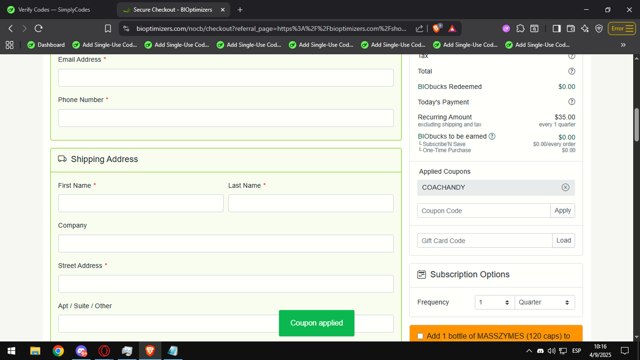The image size is (640, 360).
Task: Open the bookmarks apps grid icon
Action: click(9, 45)
